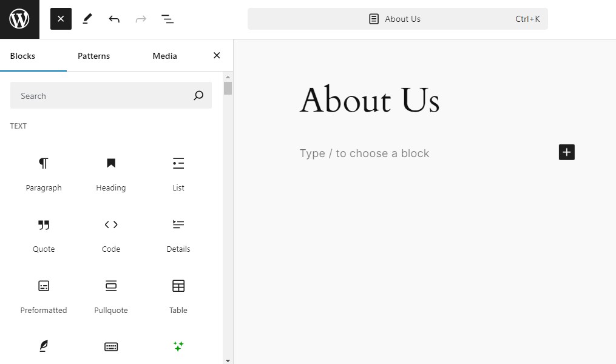Click the black plus add block button
Image resolution: width=616 pixels, height=364 pixels.
(566, 152)
